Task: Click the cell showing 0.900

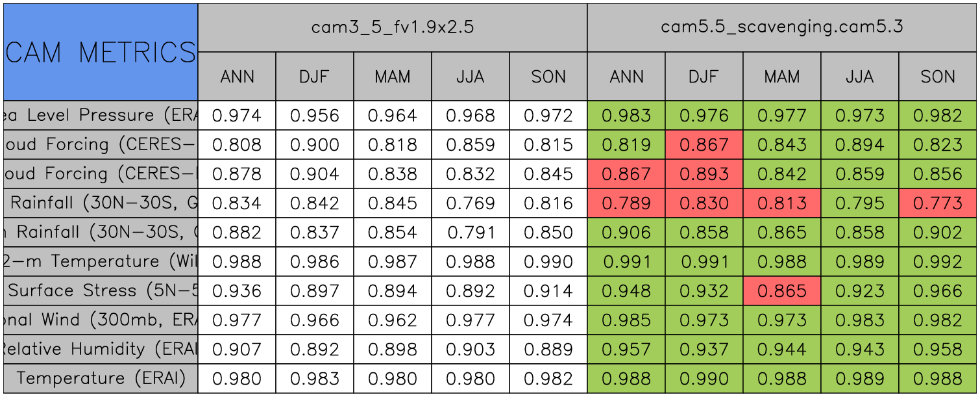Action: tap(315, 145)
